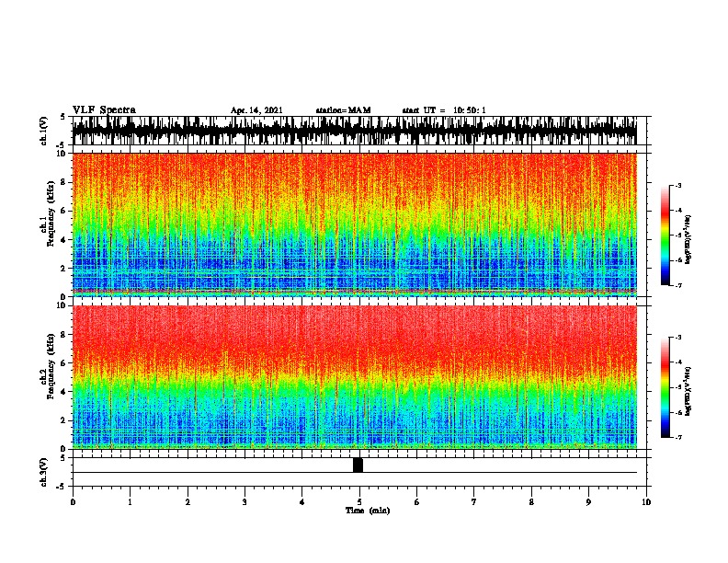Click the ch.2 "Frequency (kHz)" axis label
This screenshot has width=728, height=563.
pos(51,366)
